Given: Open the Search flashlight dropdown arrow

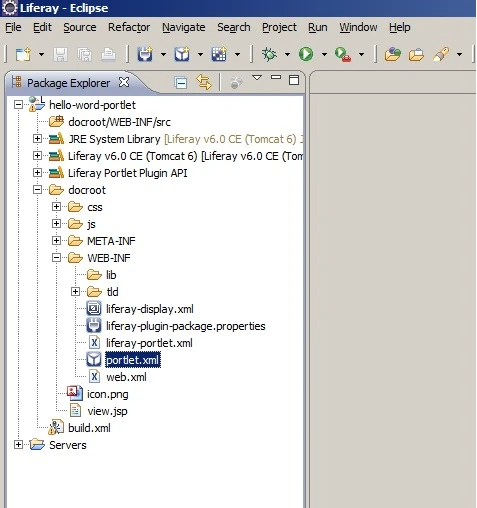Looking at the screenshot, I should pos(460,54).
